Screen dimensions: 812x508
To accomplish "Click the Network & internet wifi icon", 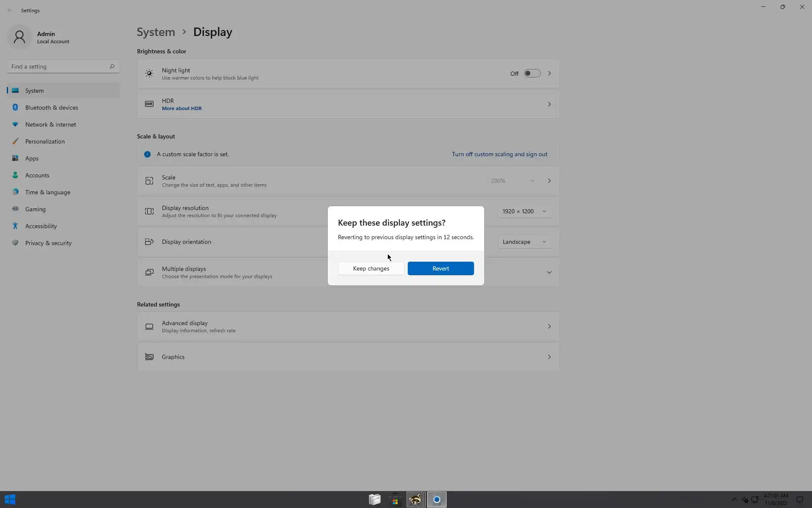I will click(x=15, y=124).
